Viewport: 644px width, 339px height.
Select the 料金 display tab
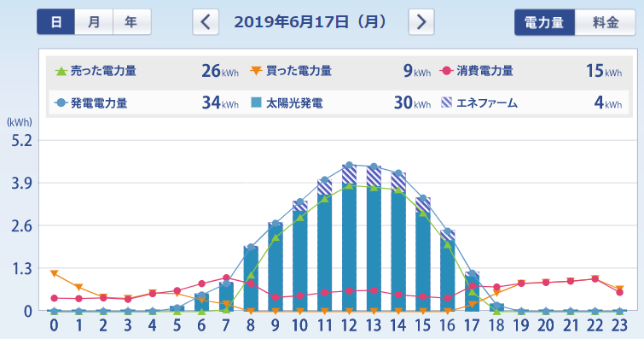(605, 22)
